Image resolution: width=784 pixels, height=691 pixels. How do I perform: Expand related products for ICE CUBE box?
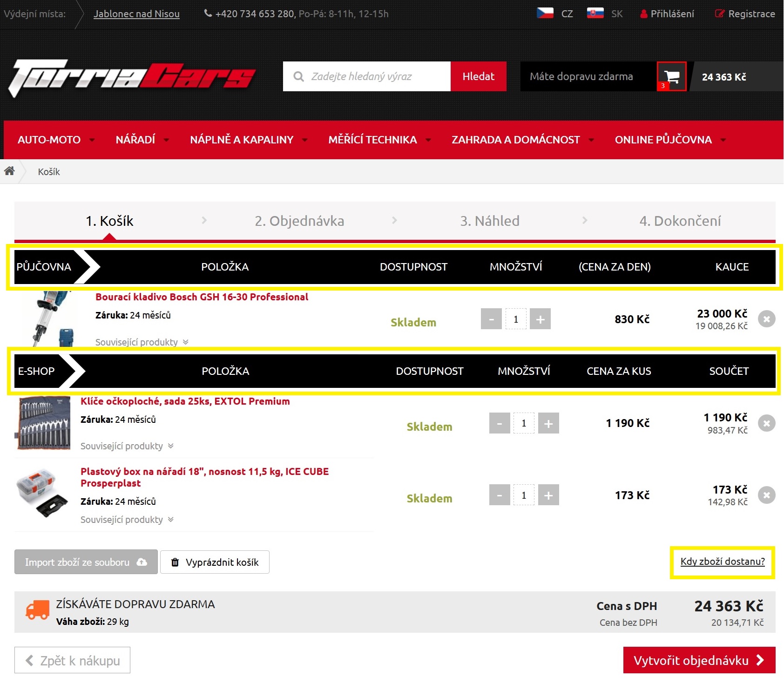coord(127,520)
